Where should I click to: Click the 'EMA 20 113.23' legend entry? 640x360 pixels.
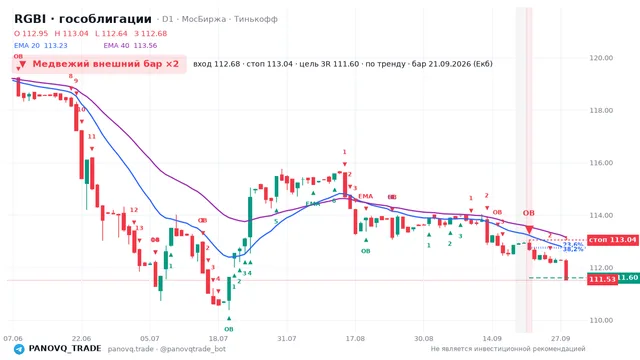click(40, 46)
